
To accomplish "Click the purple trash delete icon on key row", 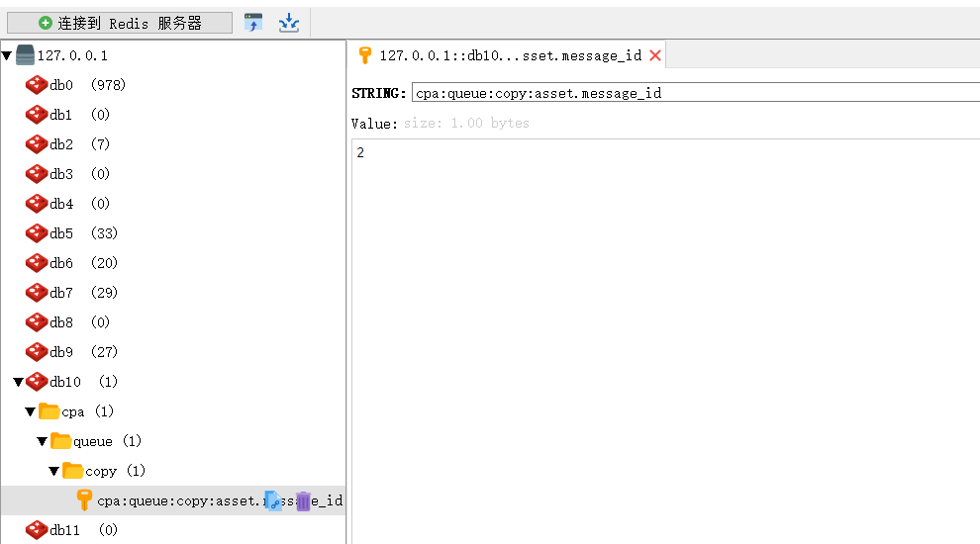I will point(303,500).
